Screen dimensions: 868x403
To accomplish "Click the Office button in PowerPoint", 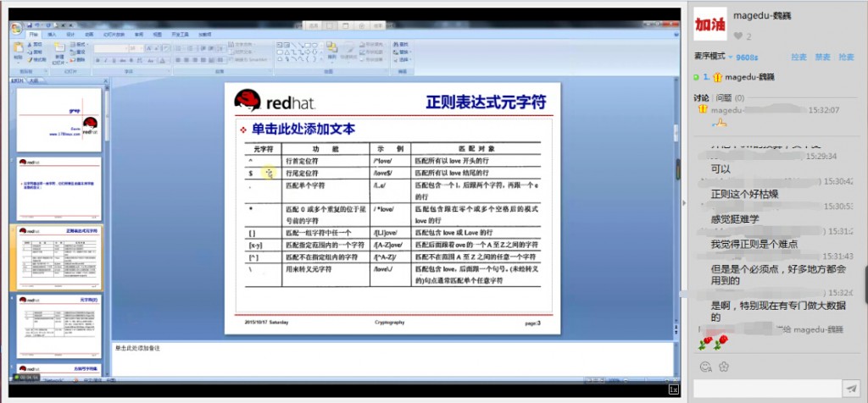I will [x=16, y=27].
